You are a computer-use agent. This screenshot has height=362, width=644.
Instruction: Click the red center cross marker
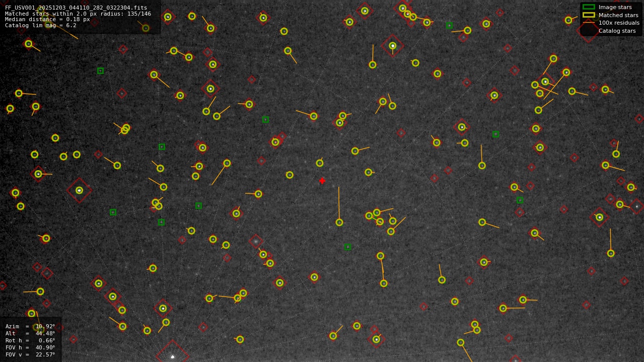pos(322,181)
